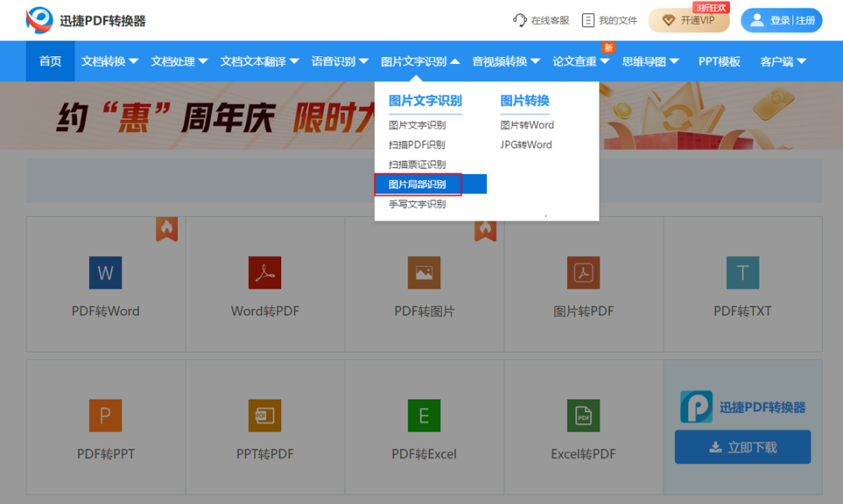843x504 pixels.
Task: Open the Word转PDF converter icon
Action: 265,272
